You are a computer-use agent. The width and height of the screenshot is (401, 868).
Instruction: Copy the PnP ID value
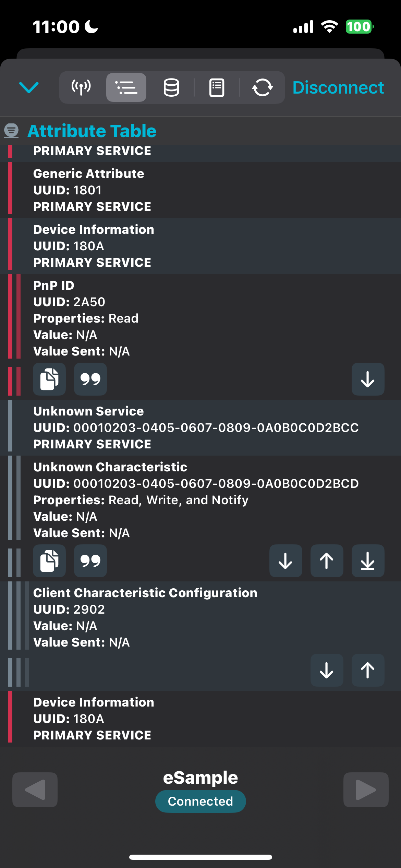(x=49, y=379)
